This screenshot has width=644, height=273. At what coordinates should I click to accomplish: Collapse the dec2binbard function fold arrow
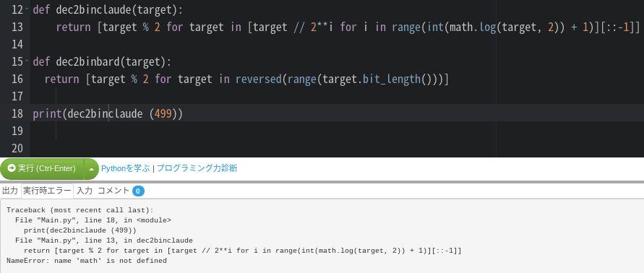pos(27,61)
